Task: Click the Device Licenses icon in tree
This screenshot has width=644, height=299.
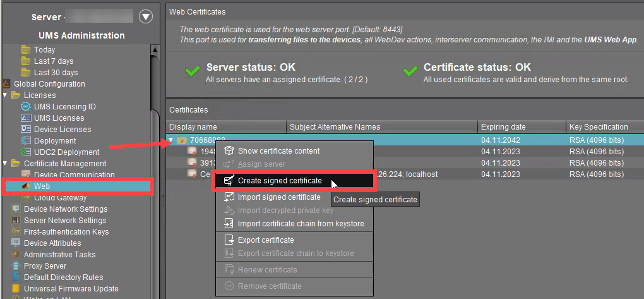Action: [27, 130]
